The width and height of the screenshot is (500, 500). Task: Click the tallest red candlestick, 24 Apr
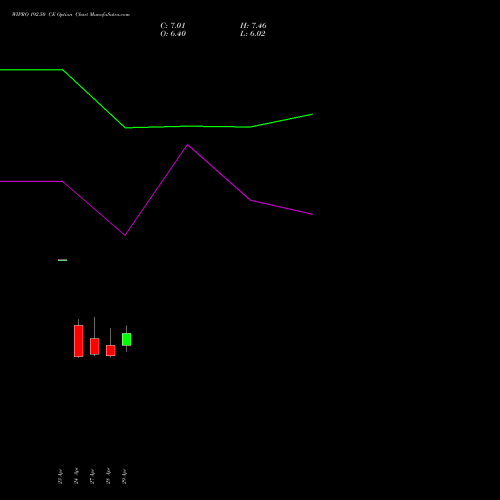tap(79, 341)
